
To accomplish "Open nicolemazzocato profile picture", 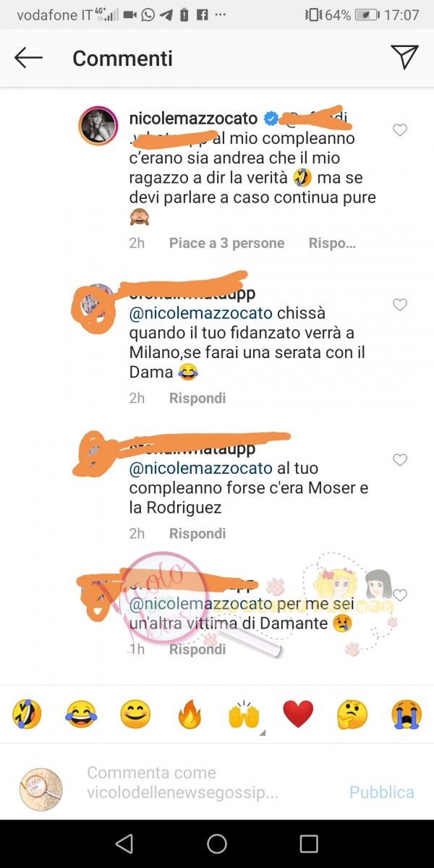I will click(98, 125).
